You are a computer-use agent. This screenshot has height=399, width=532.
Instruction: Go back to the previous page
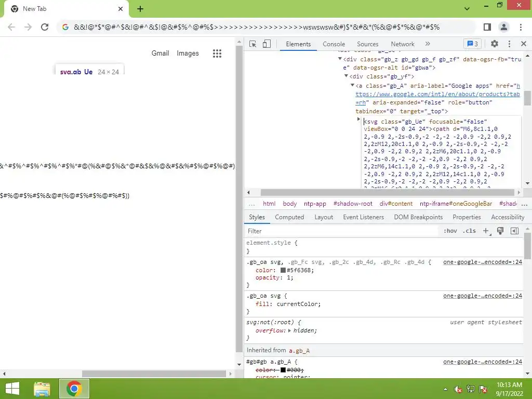(11, 27)
